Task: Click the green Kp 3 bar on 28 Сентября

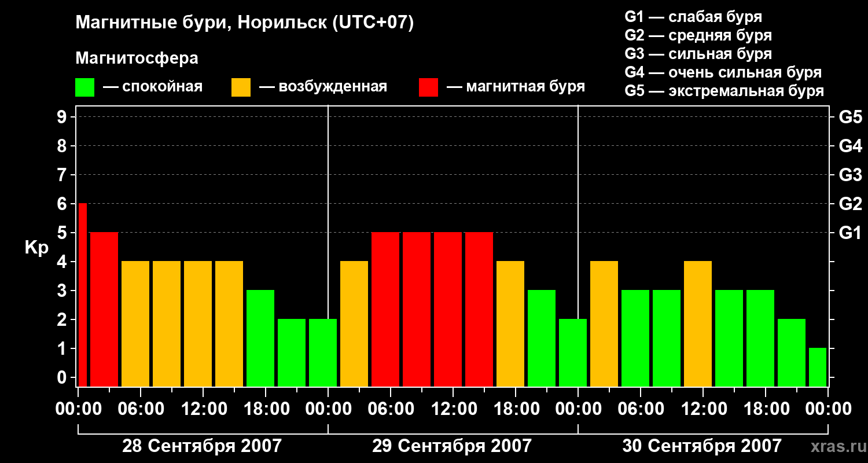Action: pos(260,338)
